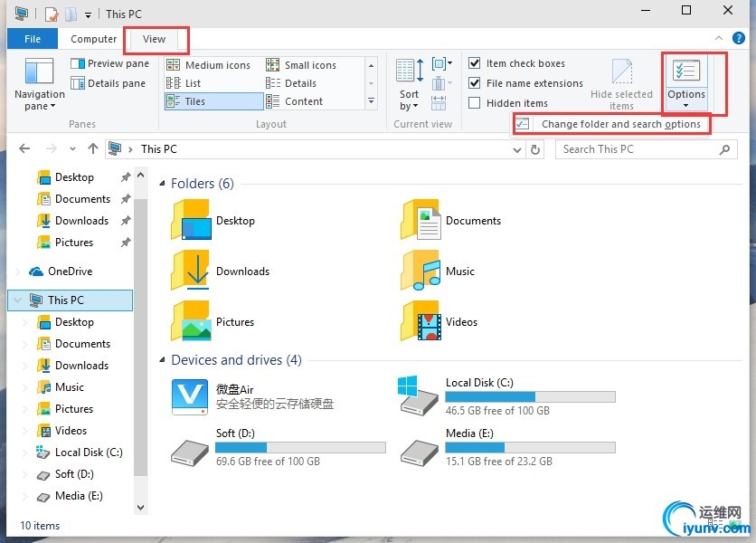The image size is (756, 543).
Task: Open the 微盘Air cloud drive
Action: (x=252, y=396)
